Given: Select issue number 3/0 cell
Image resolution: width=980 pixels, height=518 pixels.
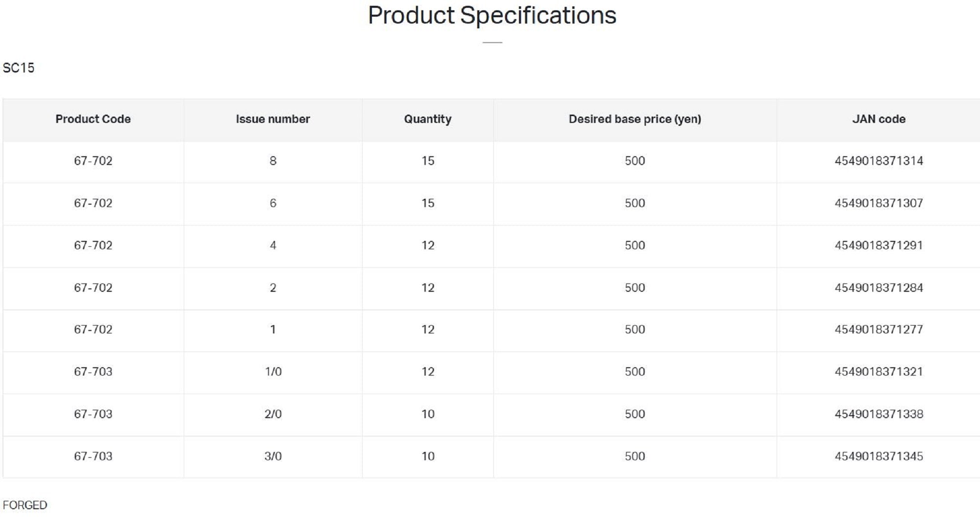Looking at the screenshot, I should point(273,456).
